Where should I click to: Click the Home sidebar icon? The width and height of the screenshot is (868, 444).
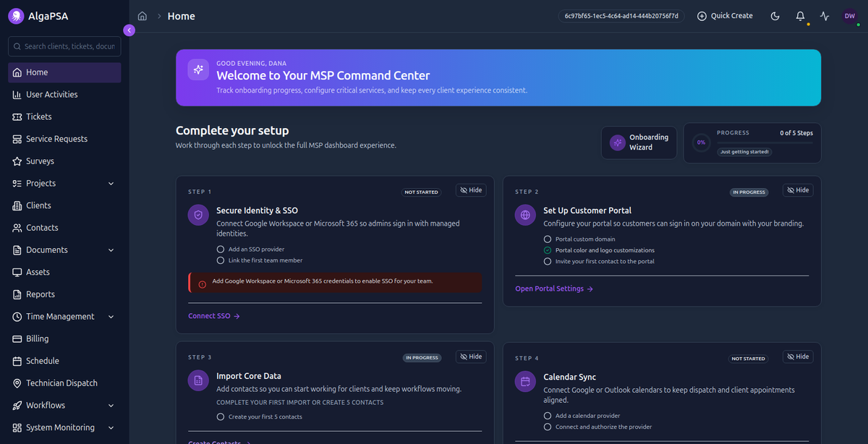pyautogui.click(x=17, y=72)
